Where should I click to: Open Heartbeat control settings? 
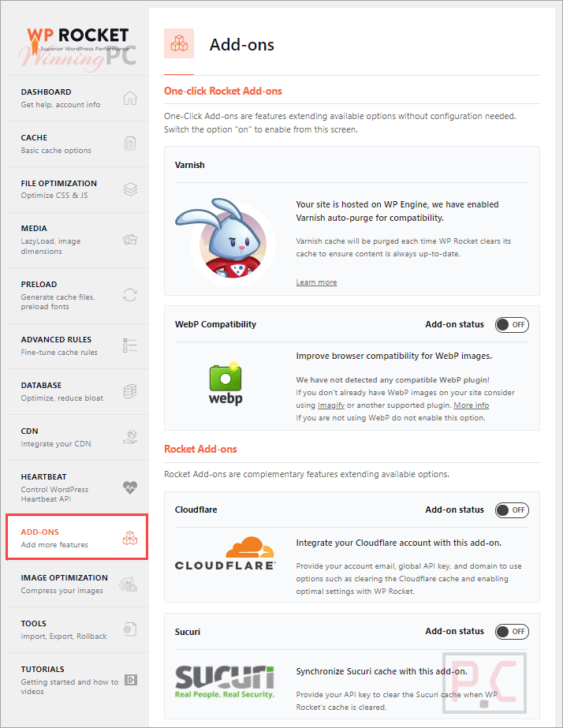click(x=78, y=487)
